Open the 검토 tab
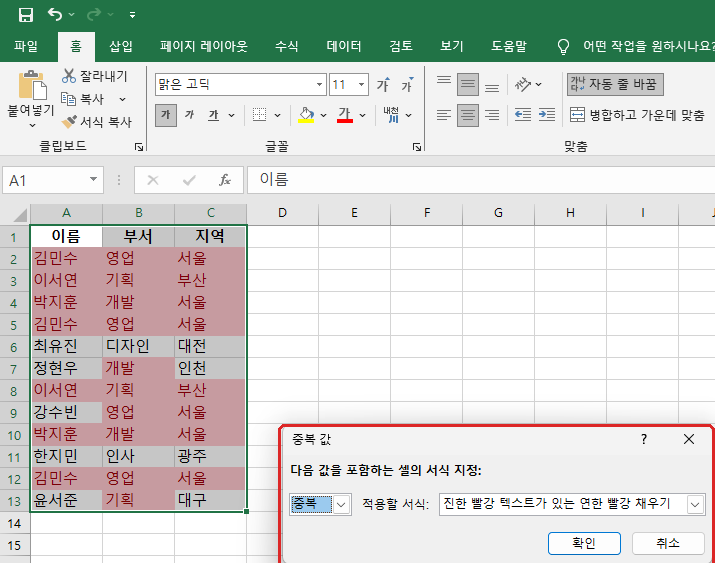The image size is (715, 563). click(401, 46)
